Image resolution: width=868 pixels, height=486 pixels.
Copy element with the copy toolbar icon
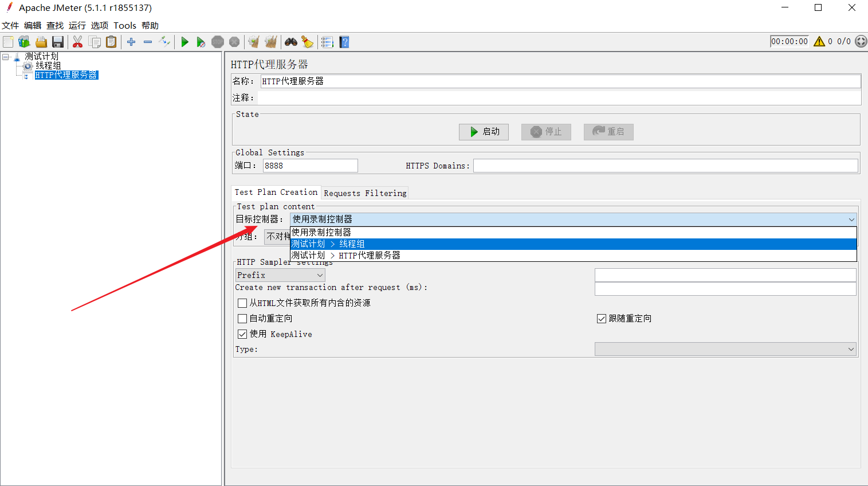tap(95, 41)
